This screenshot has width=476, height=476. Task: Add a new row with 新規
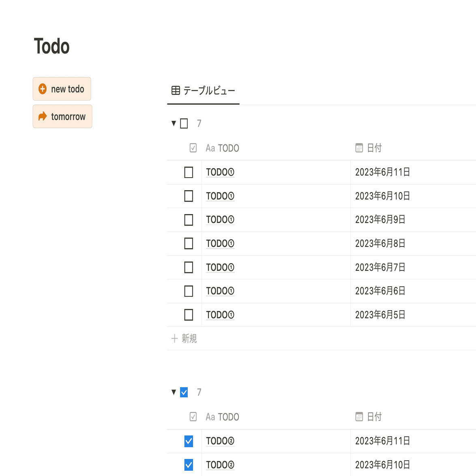coord(184,339)
